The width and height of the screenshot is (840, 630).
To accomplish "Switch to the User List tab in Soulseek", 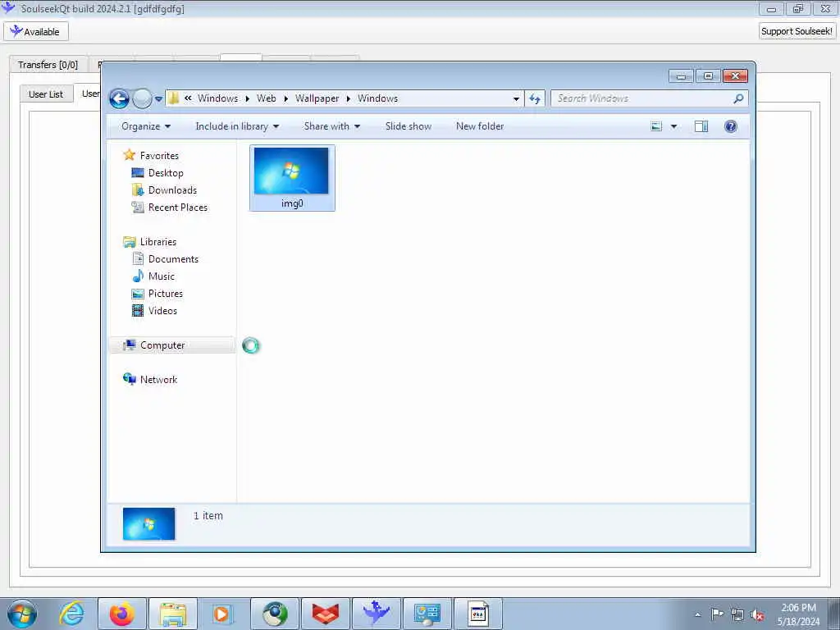I will pyautogui.click(x=46, y=94).
